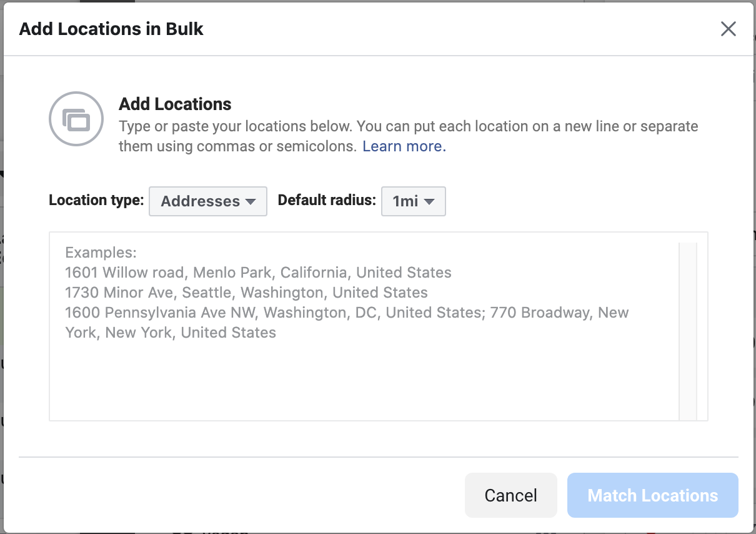Cancel adding locations

511,495
